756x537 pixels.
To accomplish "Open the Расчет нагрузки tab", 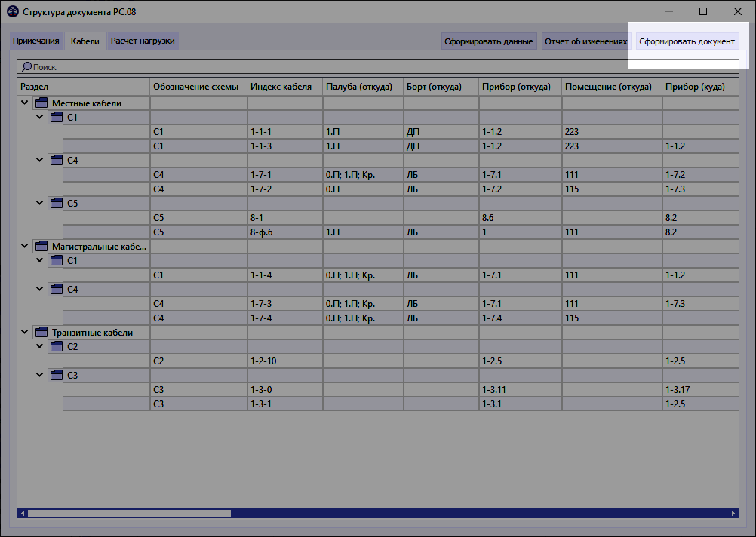I will [143, 41].
